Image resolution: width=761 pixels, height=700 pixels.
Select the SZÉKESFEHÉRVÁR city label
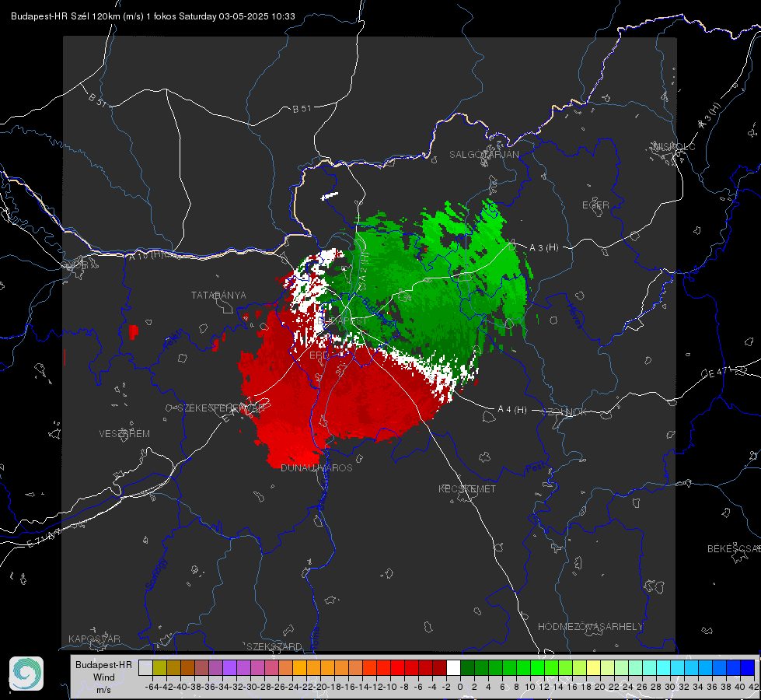pos(221,408)
